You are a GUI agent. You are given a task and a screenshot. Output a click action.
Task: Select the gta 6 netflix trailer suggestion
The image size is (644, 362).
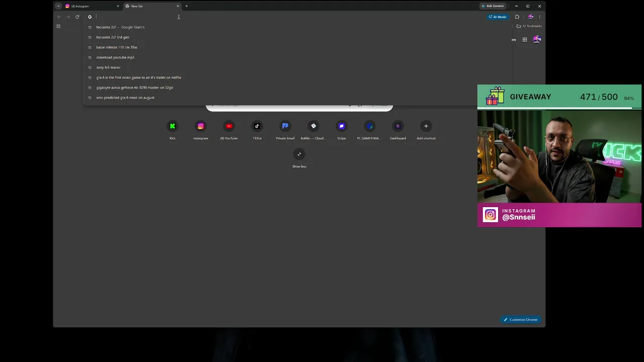(297, 77)
